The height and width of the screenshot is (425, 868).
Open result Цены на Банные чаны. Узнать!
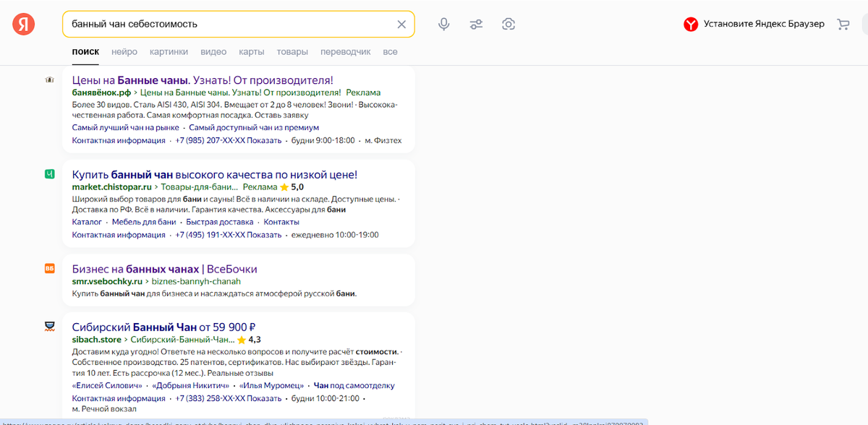pyautogui.click(x=203, y=80)
